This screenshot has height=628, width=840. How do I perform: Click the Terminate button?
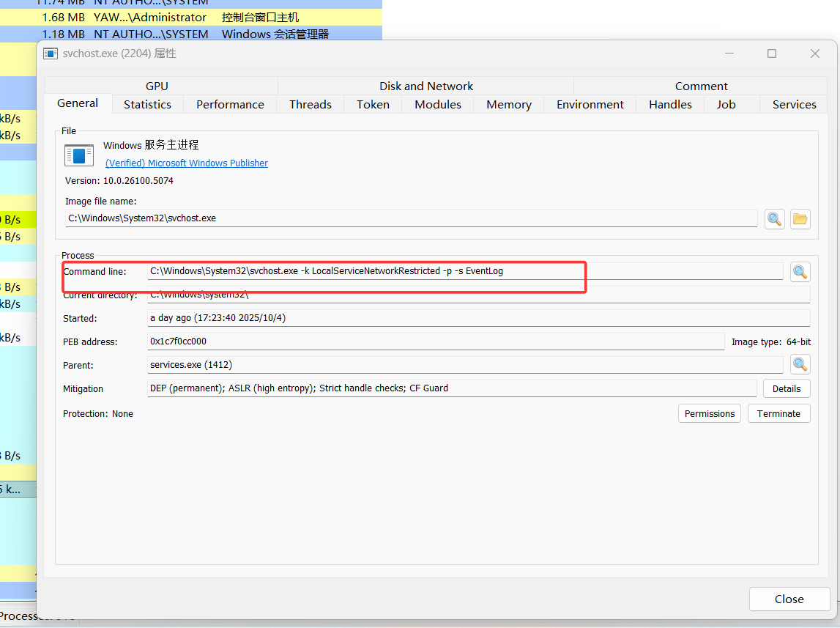tap(778, 413)
